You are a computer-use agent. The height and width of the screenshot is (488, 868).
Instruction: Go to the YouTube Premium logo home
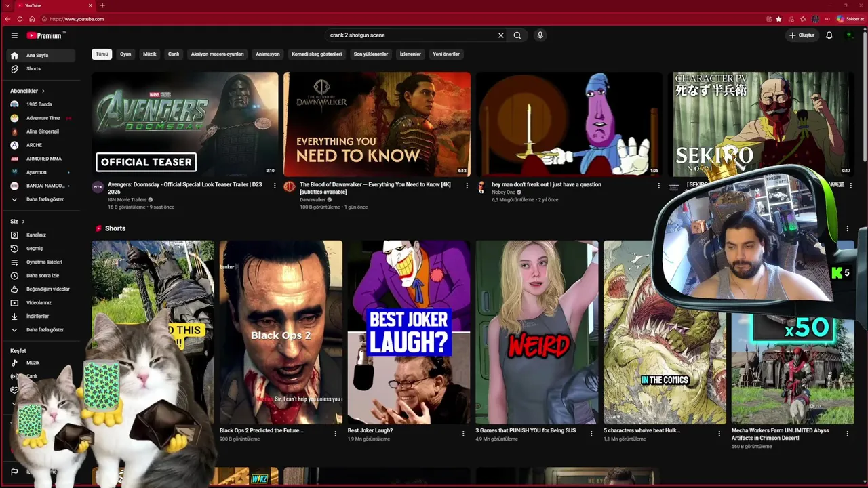(x=45, y=35)
